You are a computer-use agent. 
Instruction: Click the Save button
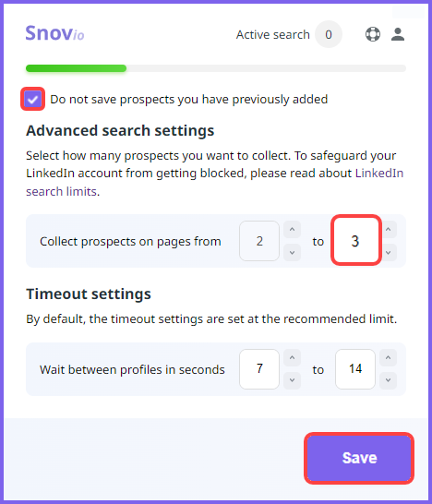359,458
